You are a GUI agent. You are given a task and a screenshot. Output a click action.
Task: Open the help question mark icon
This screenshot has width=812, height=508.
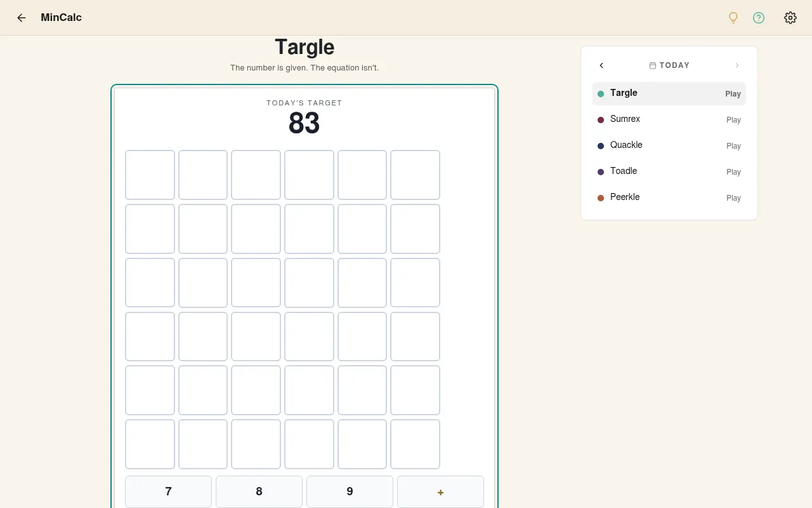[x=759, y=18]
